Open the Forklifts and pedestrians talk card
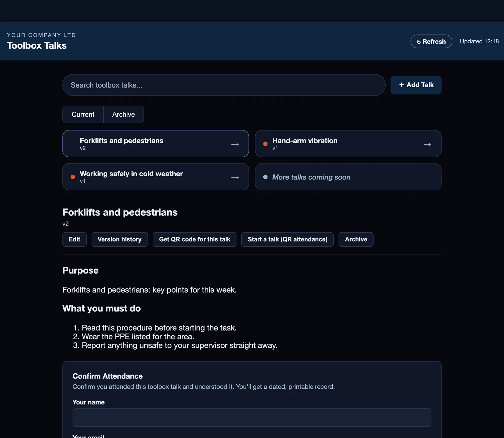The width and height of the screenshot is (504, 438). coord(156,144)
